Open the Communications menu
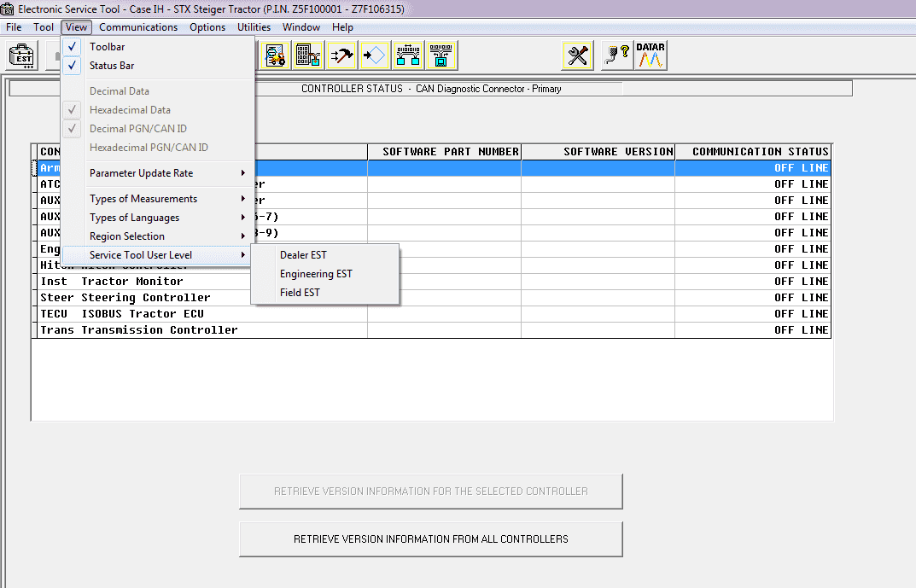The width and height of the screenshot is (916, 588). (x=138, y=26)
